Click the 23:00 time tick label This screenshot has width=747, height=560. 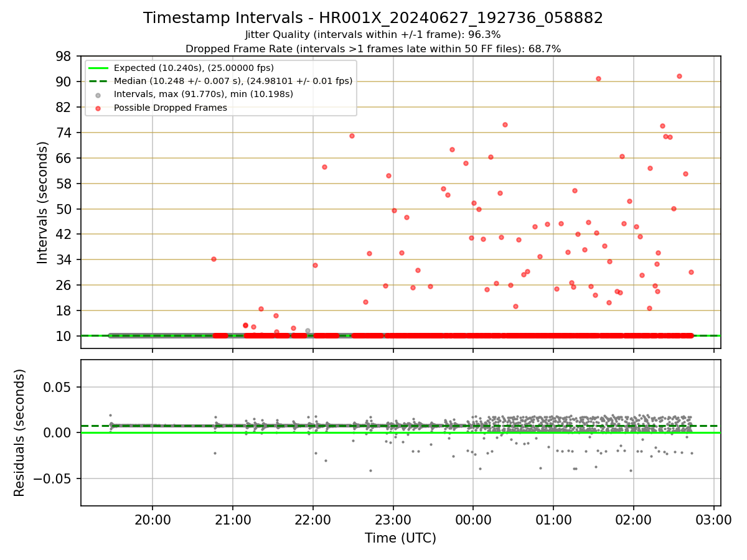[x=393, y=519]
